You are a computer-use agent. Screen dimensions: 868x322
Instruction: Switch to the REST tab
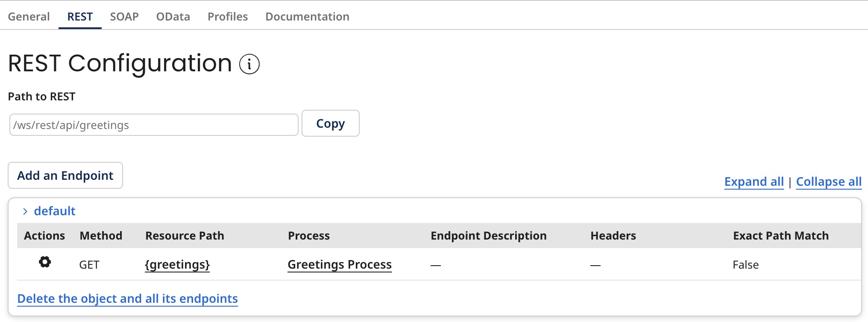click(79, 17)
